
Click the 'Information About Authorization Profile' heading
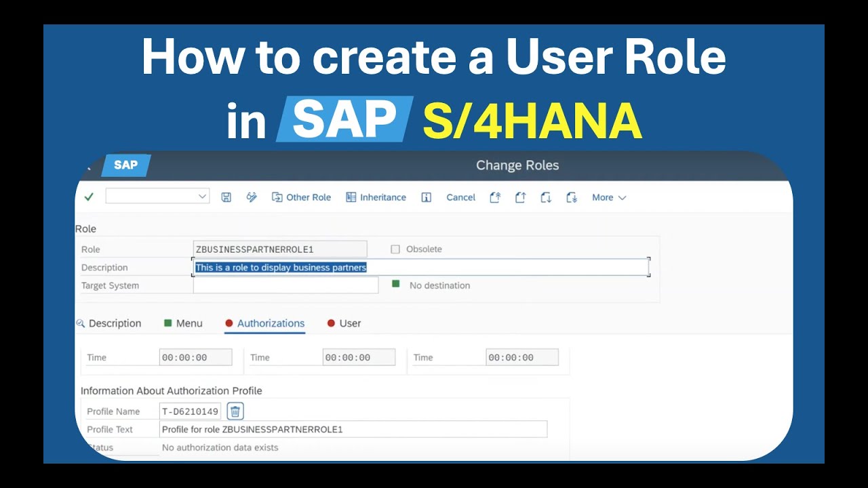tap(171, 391)
